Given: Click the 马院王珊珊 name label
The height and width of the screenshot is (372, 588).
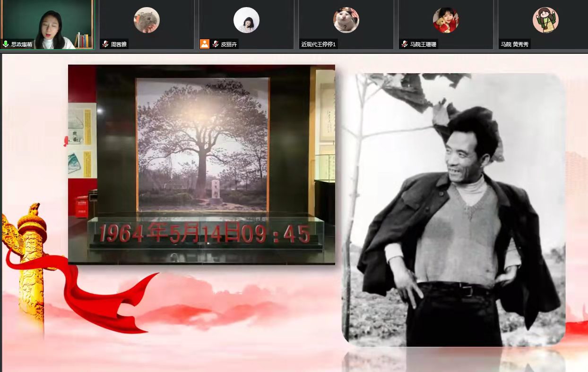Looking at the screenshot, I should pyautogui.click(x=423, y=44).
